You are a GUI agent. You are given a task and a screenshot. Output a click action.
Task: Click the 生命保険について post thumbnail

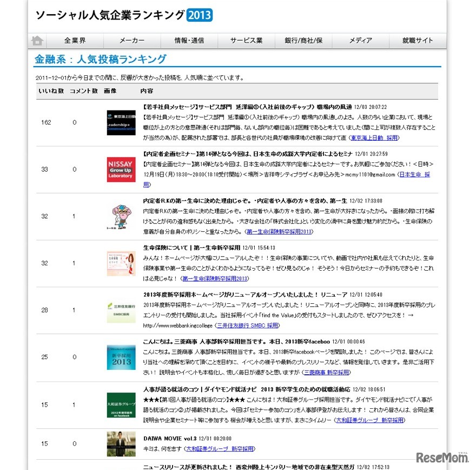[x=121, y=263]
